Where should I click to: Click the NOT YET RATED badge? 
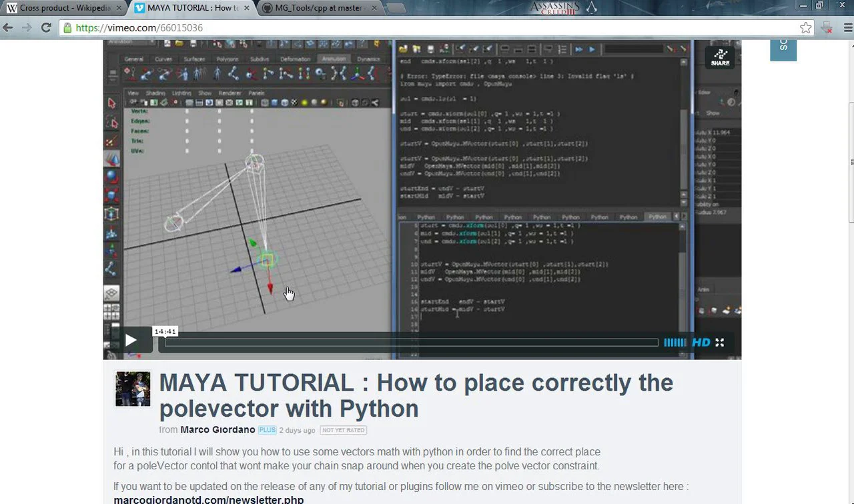coord(344,430)
